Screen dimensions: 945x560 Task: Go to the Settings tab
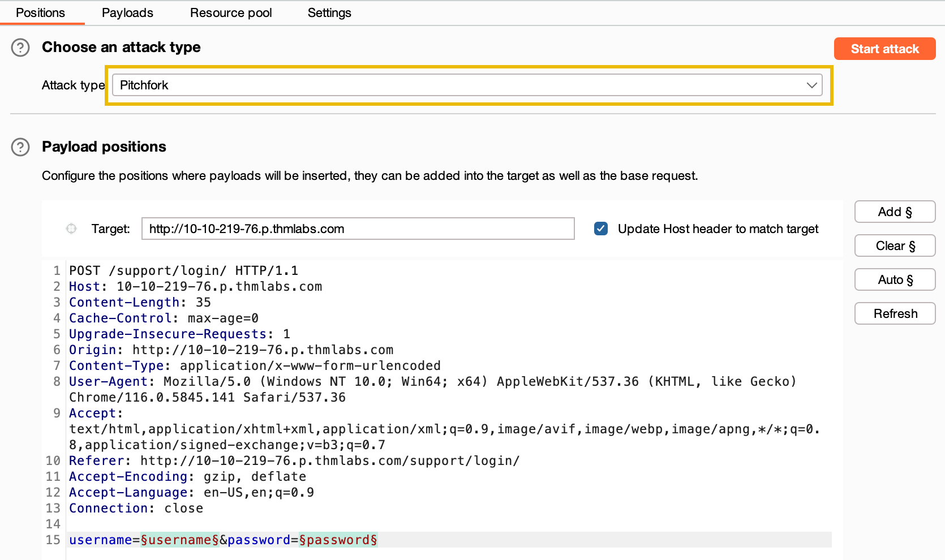pyautogui.click(x=329, y=12)
